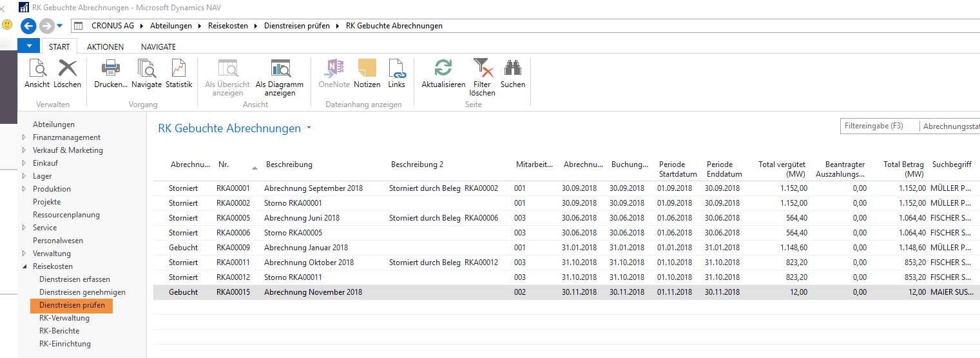Open RK-Verwaltung in the tree
The width and height of the screenshot is (980, 358).
tap(64, 318)
